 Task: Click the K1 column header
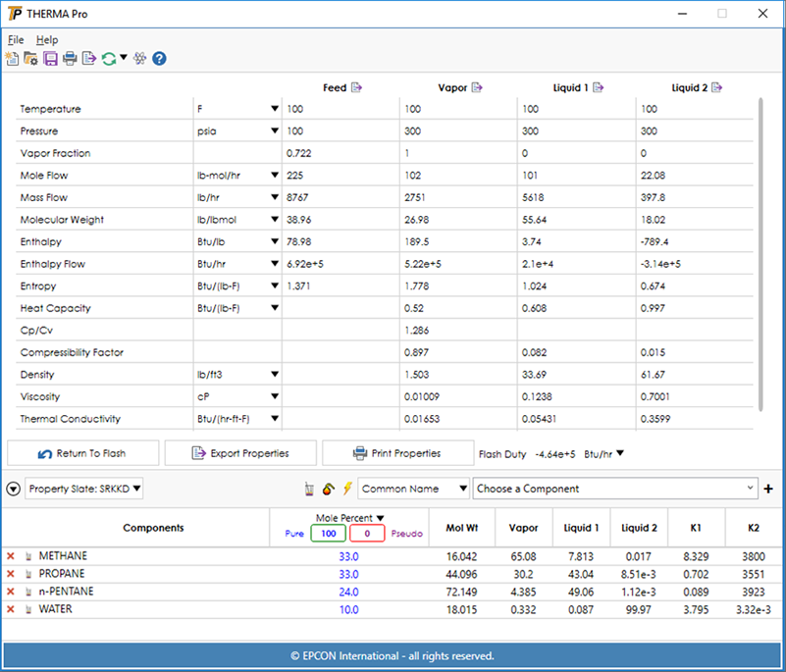(696, 528)
